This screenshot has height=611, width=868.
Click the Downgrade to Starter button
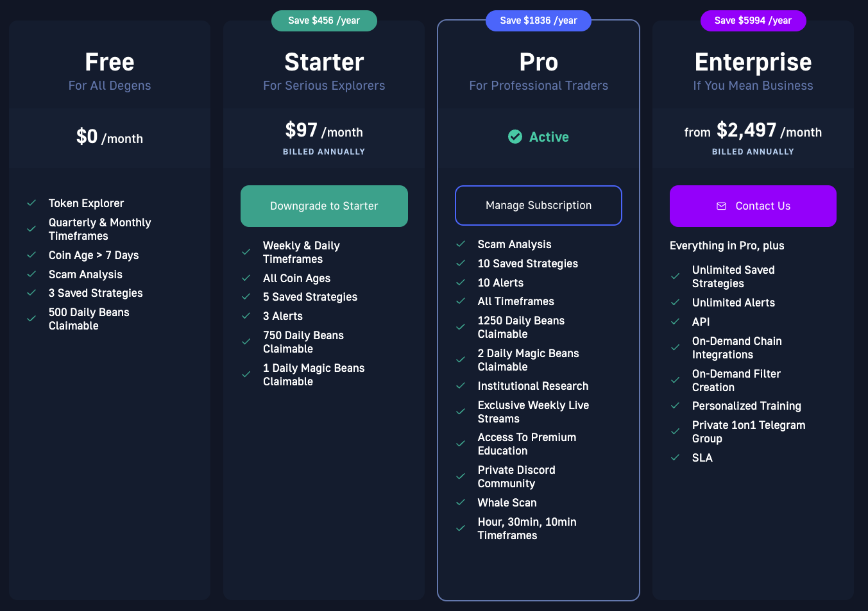(x=324, y=206)
